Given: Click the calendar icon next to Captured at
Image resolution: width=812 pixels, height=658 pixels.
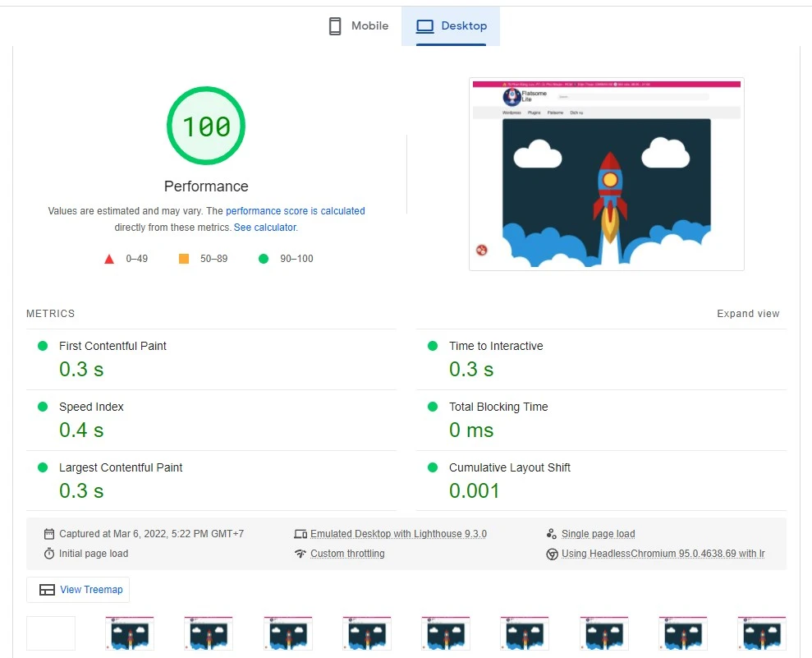Looking at the screenshot, I should [49, 534].
